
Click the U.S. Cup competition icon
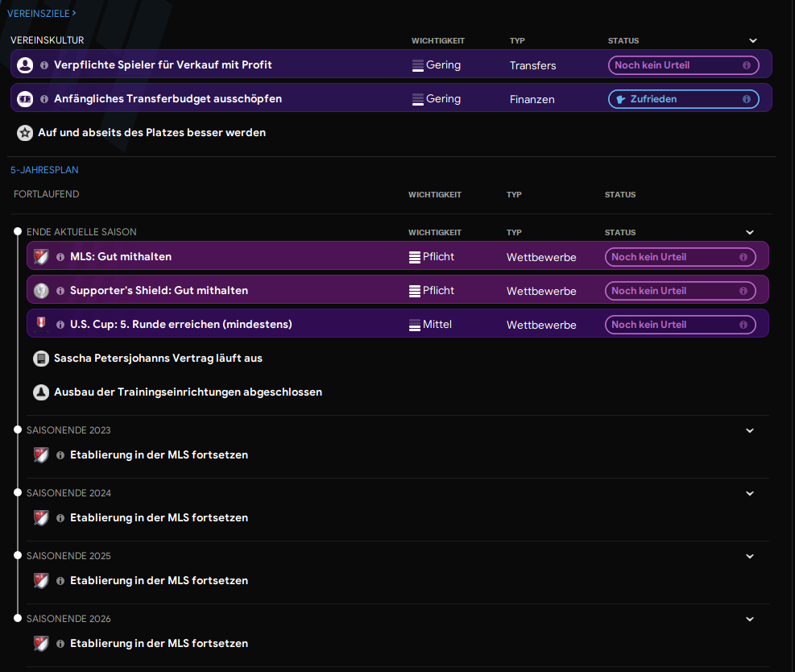(41, 324)
